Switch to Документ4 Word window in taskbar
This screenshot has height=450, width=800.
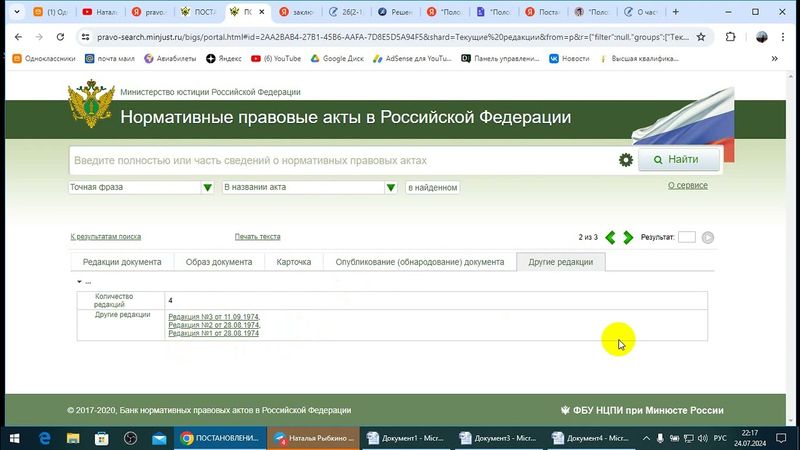(x=591, y=438)
